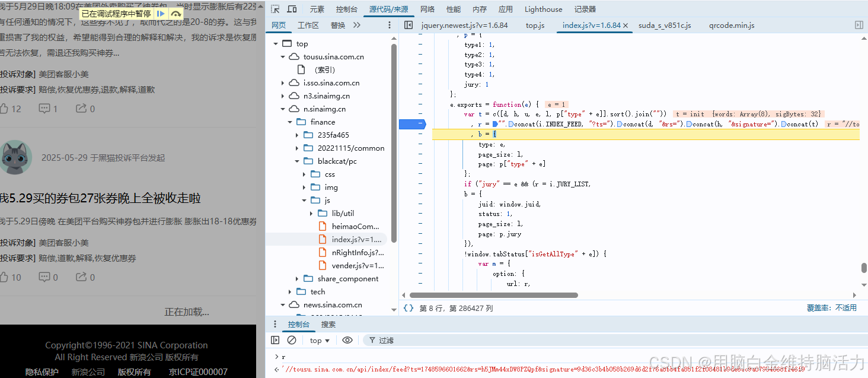The image size is (868, 378).
Task: Click the breakpoint marker in gutter
Action: pos(412,123)
